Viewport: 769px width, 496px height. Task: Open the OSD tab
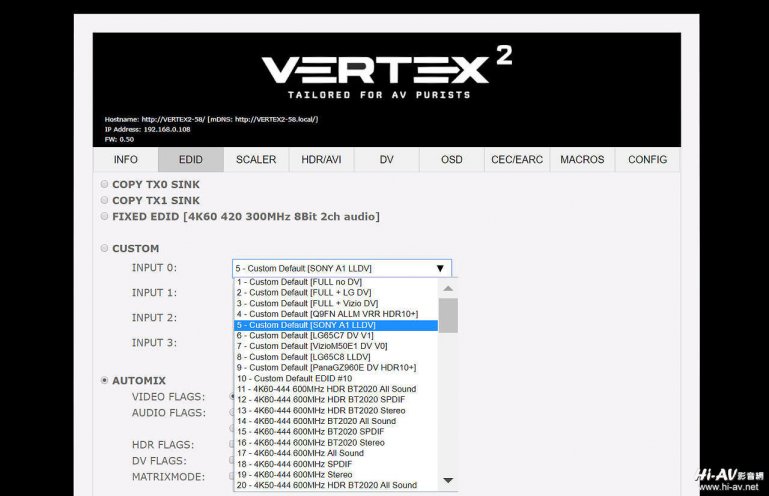pyautogui.click(x=452, y=160)
